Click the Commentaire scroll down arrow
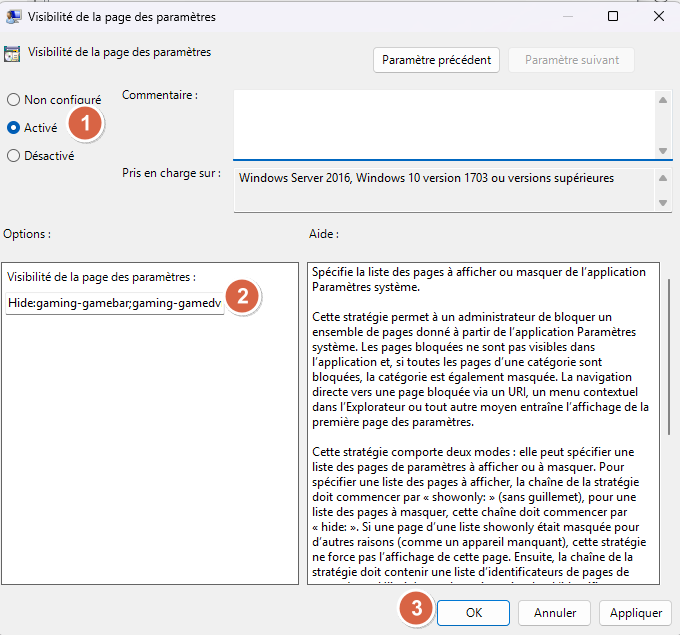The width and height of the screenshot is (680, 635). click(663, 151)
